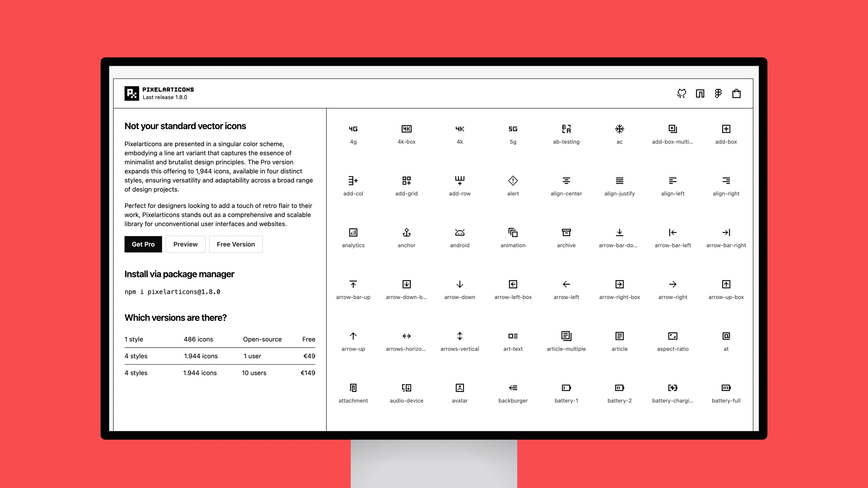868x488 pixels.
Task: Click the grid layout icon in top bar
Action: (x=718, y=94)
